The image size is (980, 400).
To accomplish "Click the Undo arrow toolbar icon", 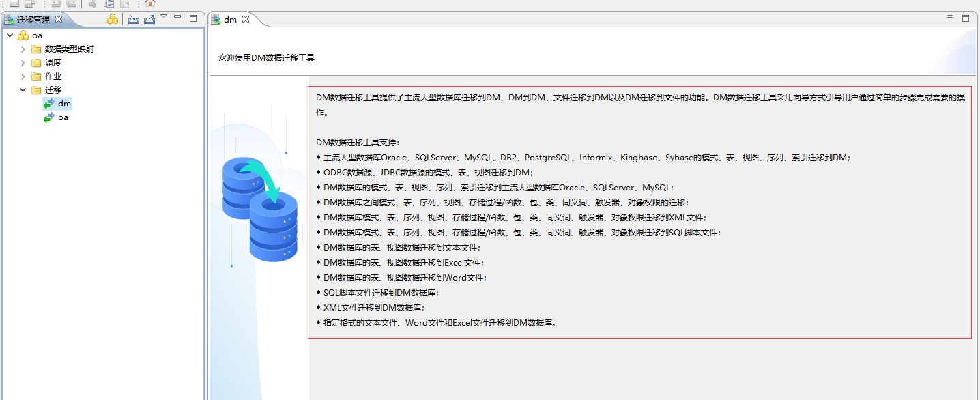I will pos(56,3).
